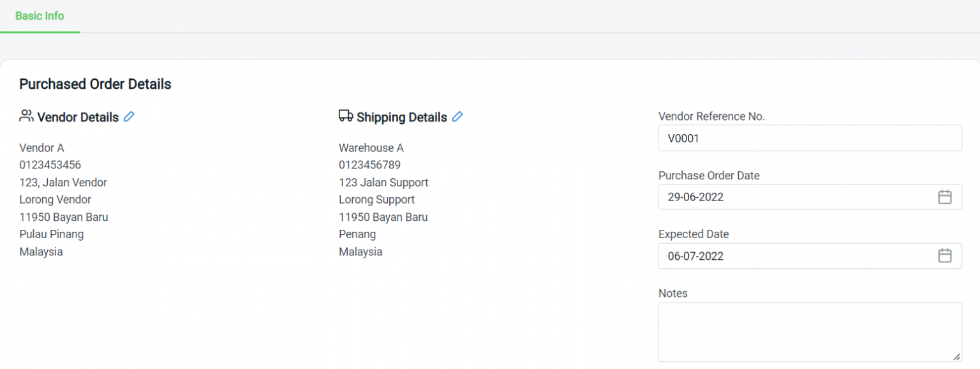This screenshot has width=980, height=369.
Task: Switch to the Basic Info tab
Action: point(40,16)
